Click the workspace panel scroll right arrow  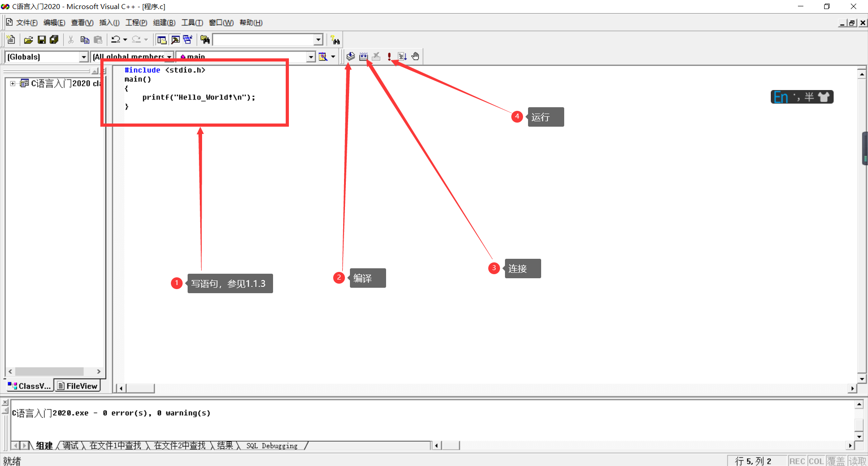coord(99,371)
